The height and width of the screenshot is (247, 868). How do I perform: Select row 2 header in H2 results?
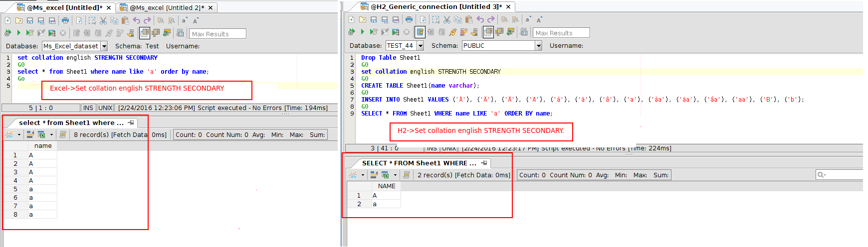pyautogui.click(x=359, y=204)
